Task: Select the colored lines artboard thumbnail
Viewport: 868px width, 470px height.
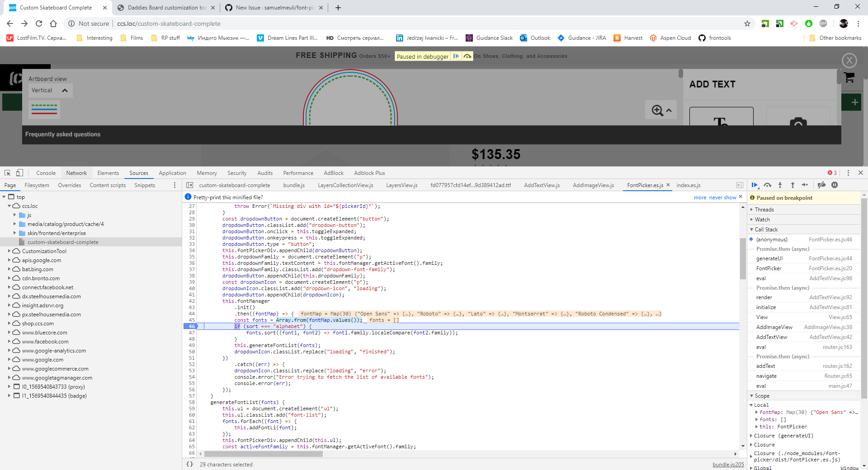Action: pyautogui.click(x=44, y=109)
